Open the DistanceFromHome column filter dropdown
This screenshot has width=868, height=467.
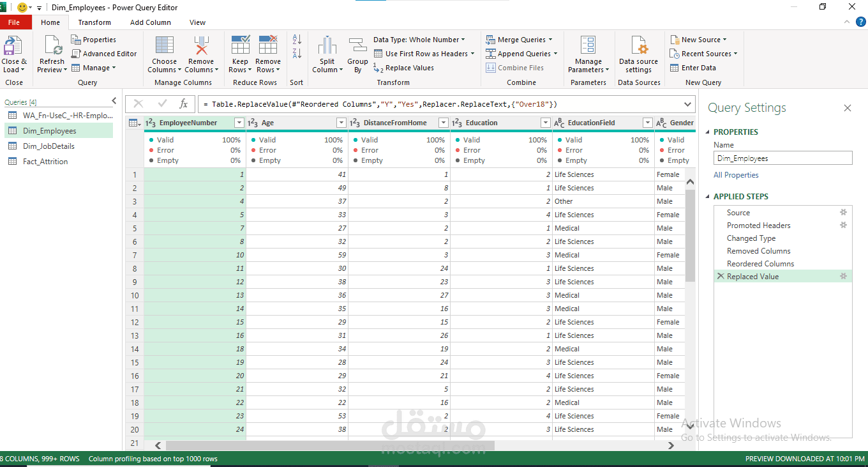tap(444, 123)
